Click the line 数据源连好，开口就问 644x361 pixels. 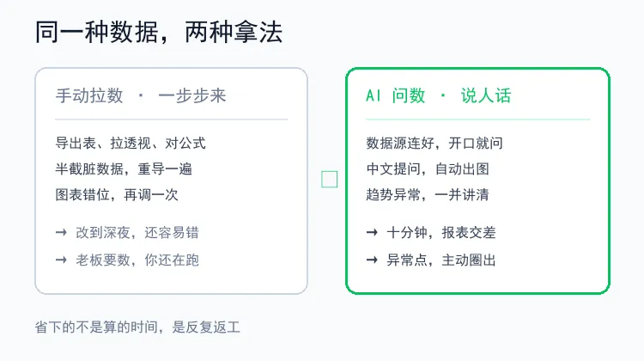tap(434, 143)
